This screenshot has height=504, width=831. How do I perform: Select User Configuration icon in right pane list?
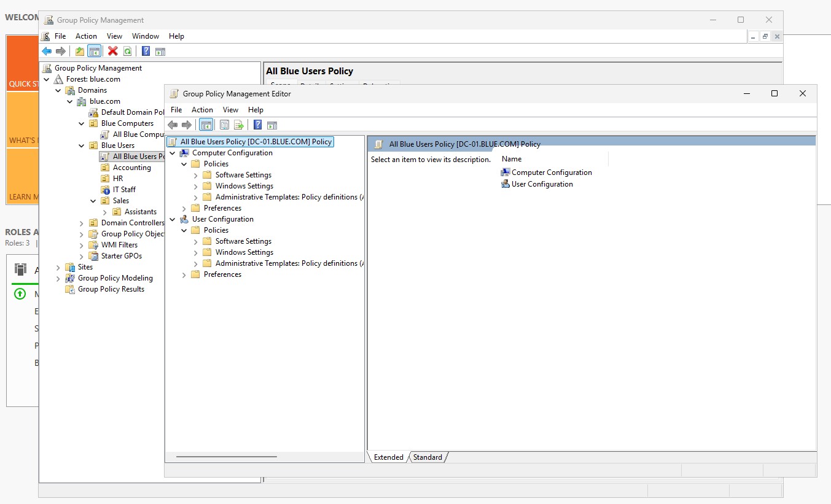(505, 184)
